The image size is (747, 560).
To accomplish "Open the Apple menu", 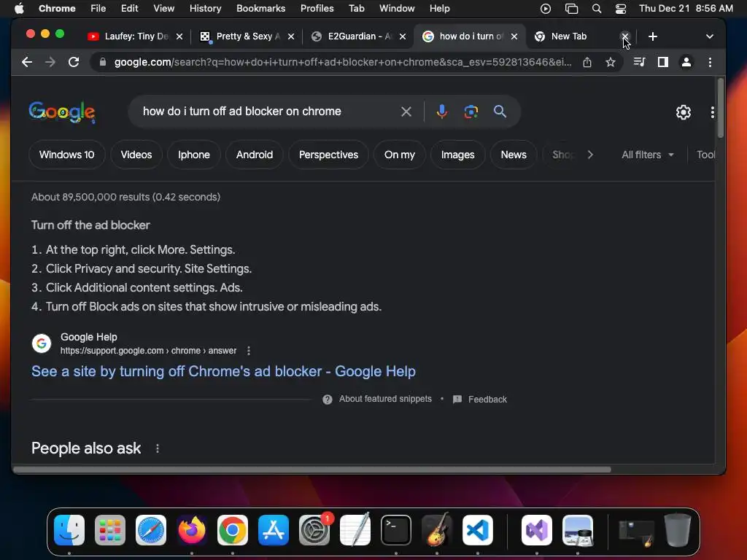I will (19, 9).
